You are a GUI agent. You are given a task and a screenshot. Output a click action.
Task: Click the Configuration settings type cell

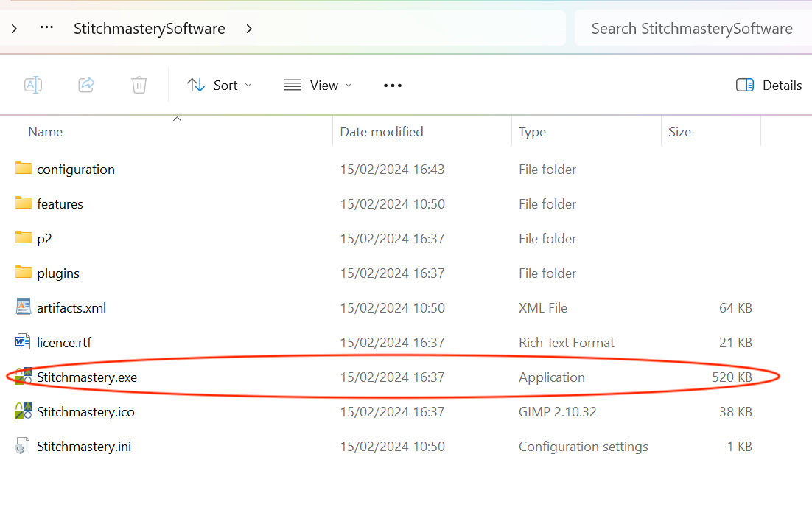[x=584, y=447]
